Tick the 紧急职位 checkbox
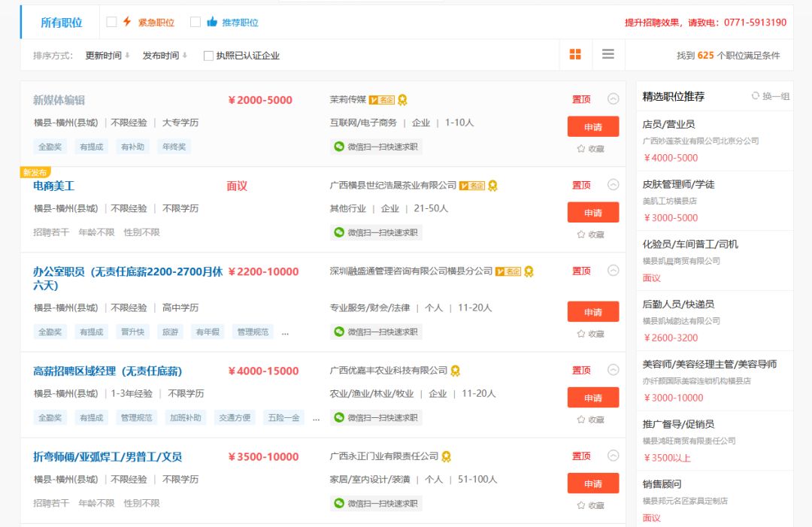 coord(111,22)
